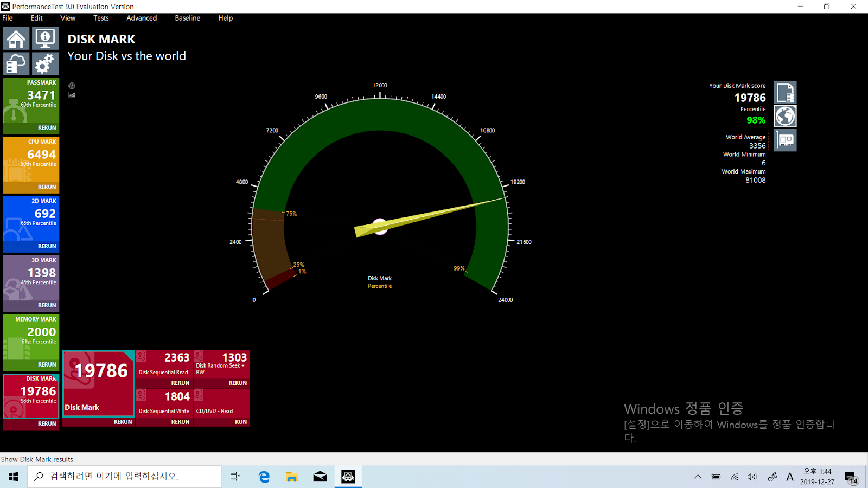
Task: Open the System Information monitor icon
Action: tap(45, 38)
